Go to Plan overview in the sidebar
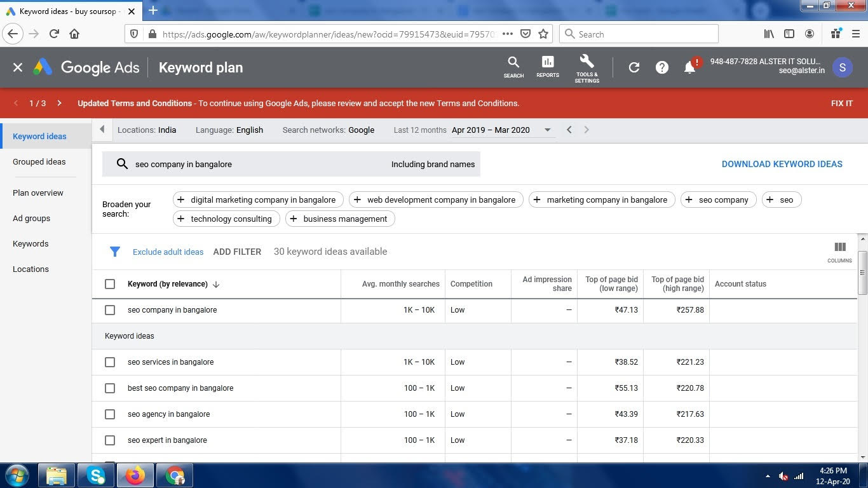 (38, 193)
